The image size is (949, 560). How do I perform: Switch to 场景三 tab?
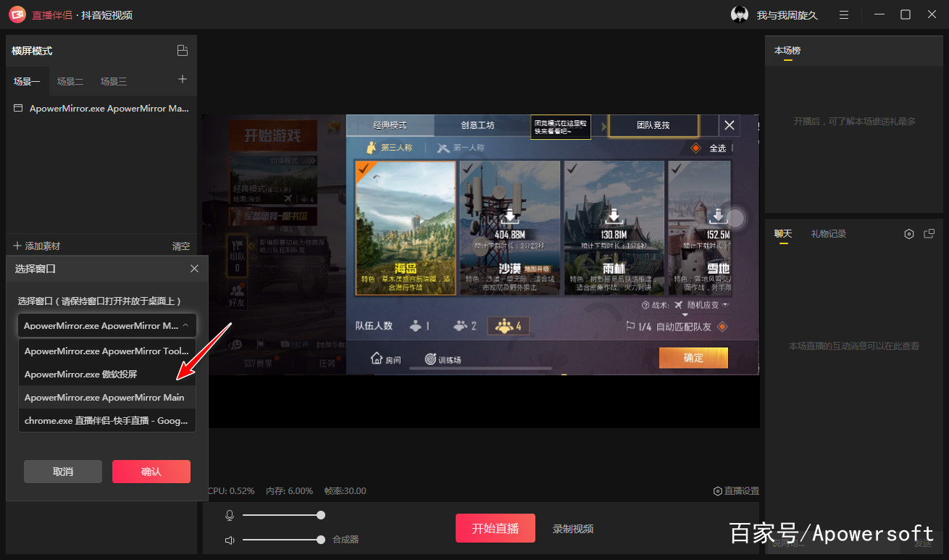coord(114,81)
